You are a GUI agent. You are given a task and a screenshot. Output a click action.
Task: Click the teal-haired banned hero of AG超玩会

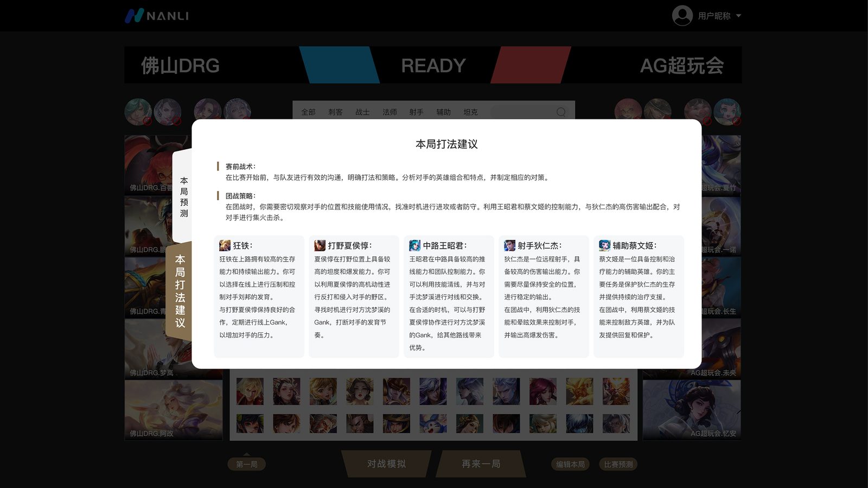(727, 112)
